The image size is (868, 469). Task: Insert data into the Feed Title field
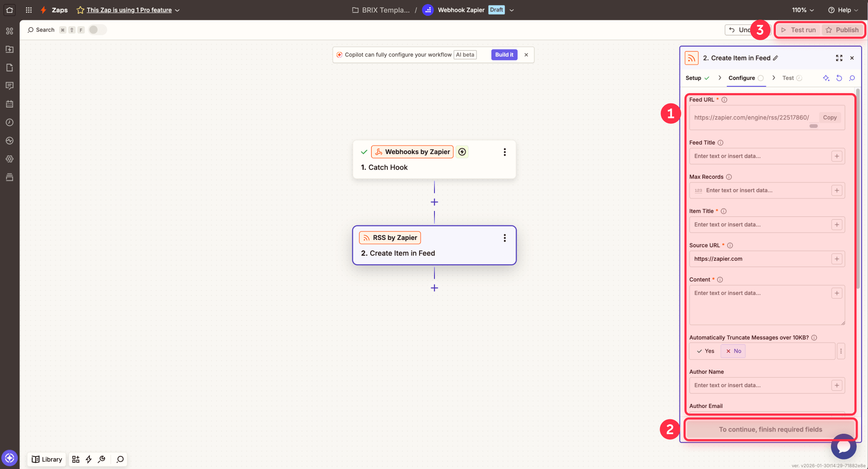coord(837,156)
